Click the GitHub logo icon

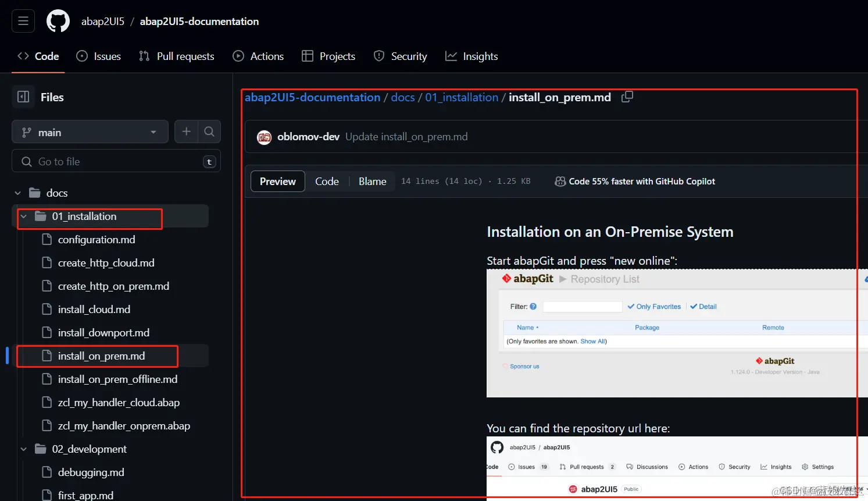tap(58, 21)
